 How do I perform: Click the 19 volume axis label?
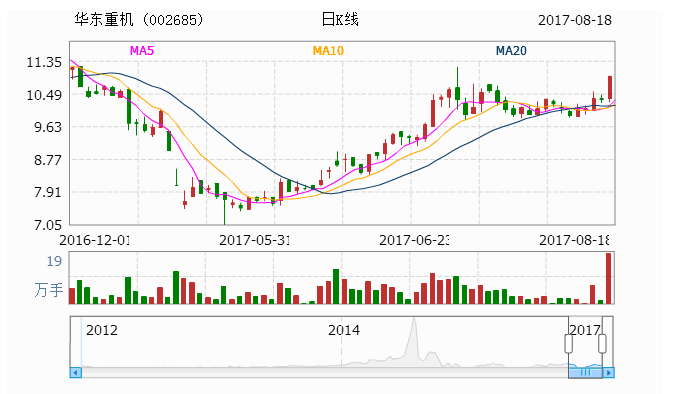click(x=54, y=262)
